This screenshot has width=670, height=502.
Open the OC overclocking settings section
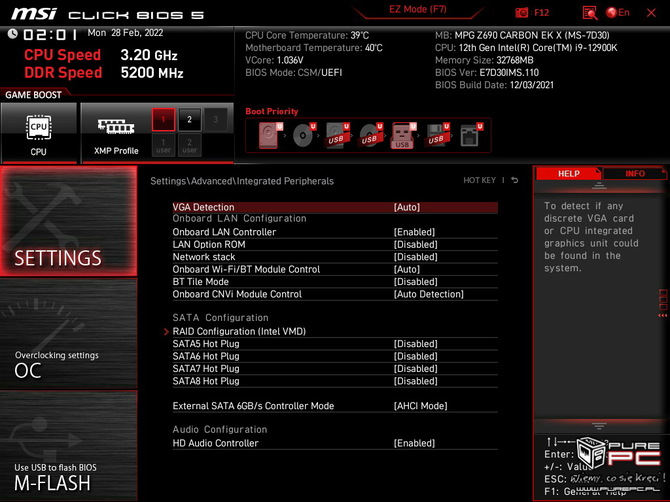click(x=68, y=334)
